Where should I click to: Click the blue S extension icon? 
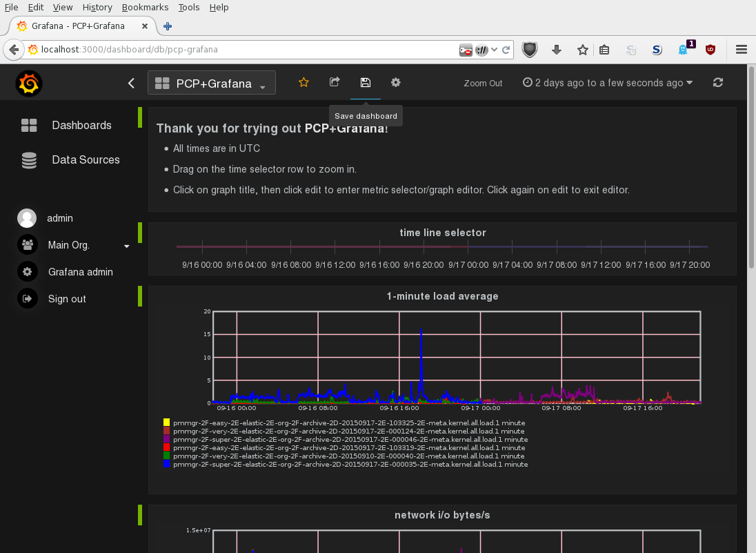pyautogui.click(x=657, y=50)
